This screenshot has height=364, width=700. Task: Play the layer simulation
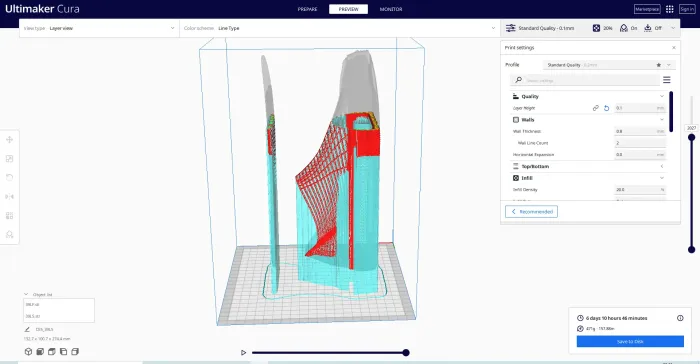[243, 352]
